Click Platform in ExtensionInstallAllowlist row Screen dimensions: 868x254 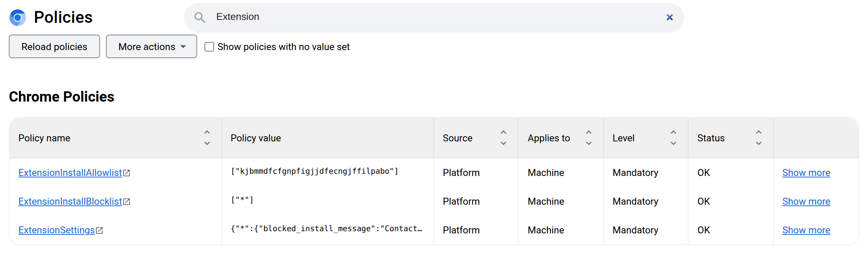click(x=461, y=173)
